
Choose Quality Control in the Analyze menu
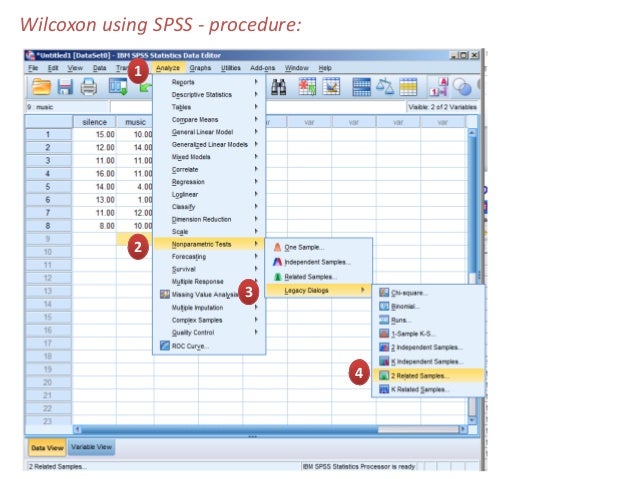pos(209,332)
